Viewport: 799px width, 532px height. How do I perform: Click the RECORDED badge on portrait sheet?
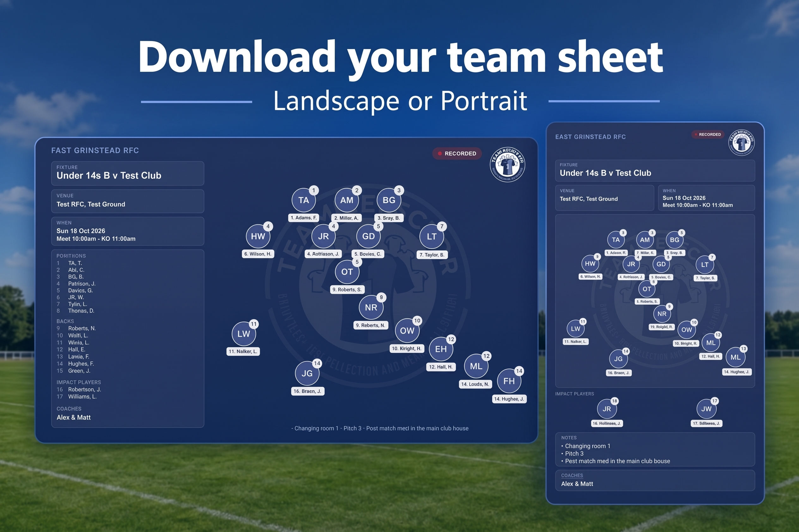click(708, 134)
